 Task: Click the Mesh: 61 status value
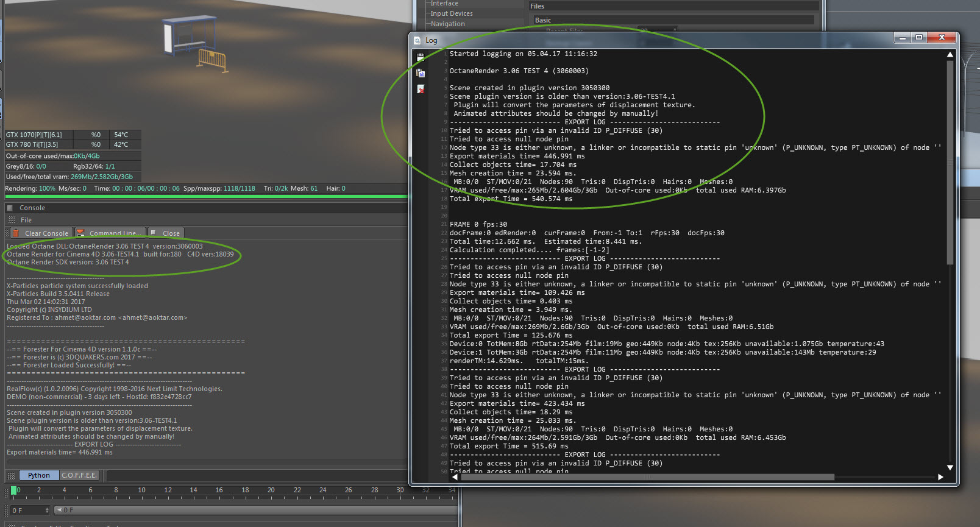coord(304,188)
